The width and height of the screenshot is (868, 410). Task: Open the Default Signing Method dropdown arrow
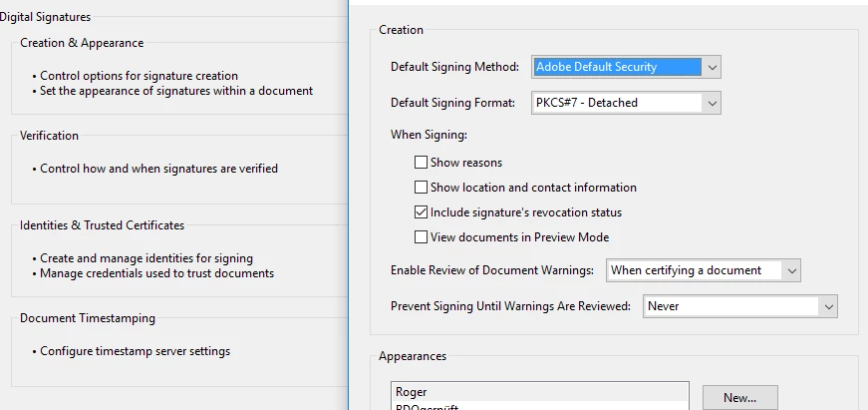point(712,67)
